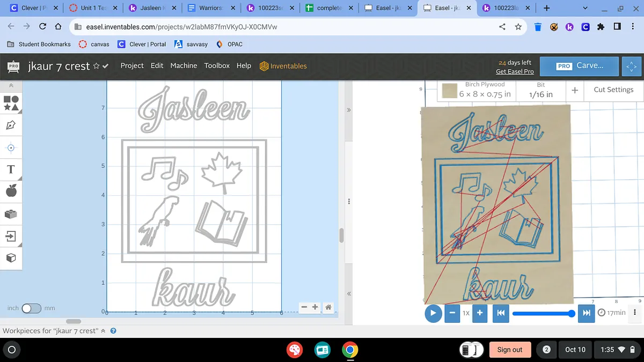644x362 pixels.
Task: Open savvasy bookmark
Action: [x=191, y=44]
